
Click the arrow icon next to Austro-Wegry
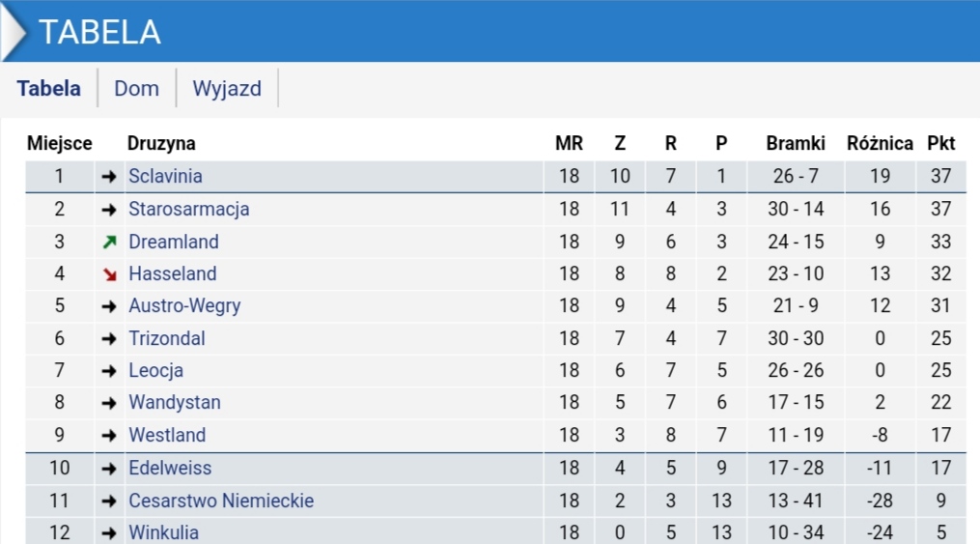coord(109,306)
